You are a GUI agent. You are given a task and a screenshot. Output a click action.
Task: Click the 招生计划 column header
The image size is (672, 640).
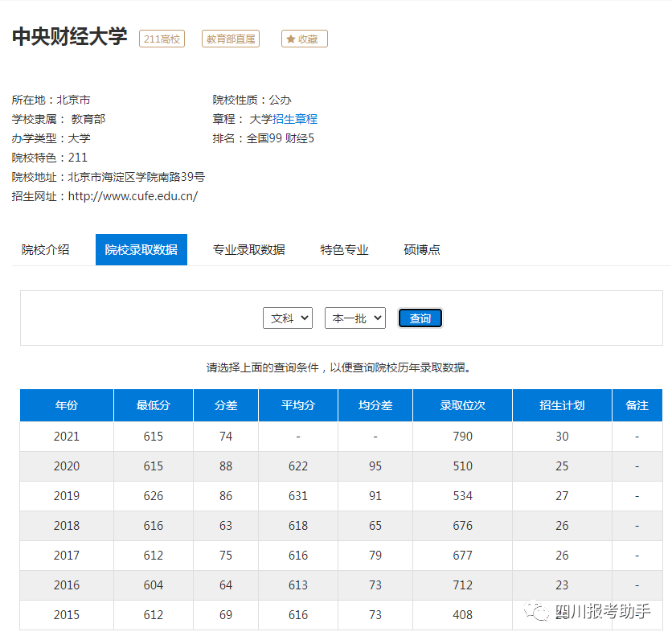[562, 405]
